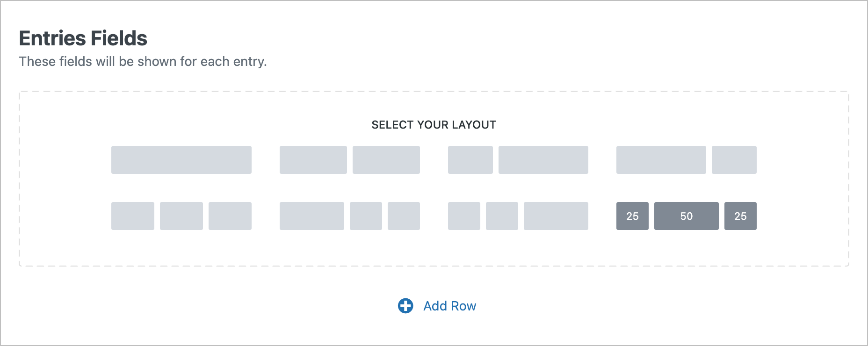Click the narrow left block of narrow-left two-column layout
This screenshot has width=868, height=346.
click(x=470, y=160)
